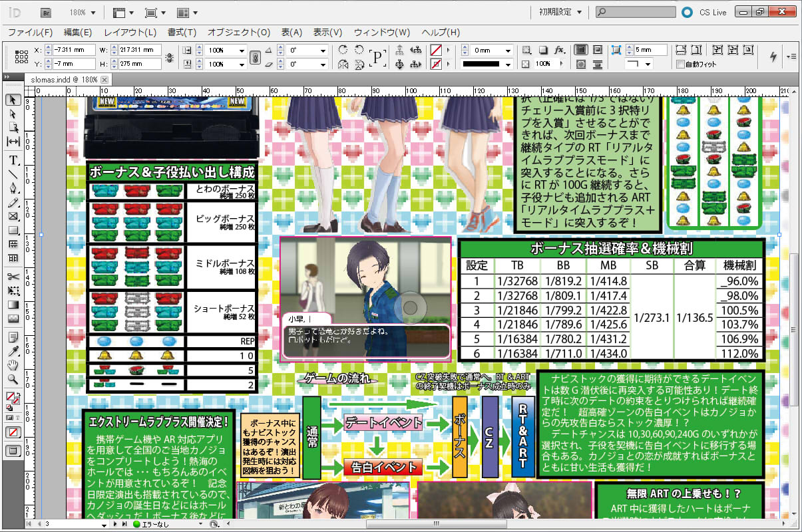Viewport: 802px width, 532px height.
Task: Open the ファイル(F) menu
Action: click(30, 32)
